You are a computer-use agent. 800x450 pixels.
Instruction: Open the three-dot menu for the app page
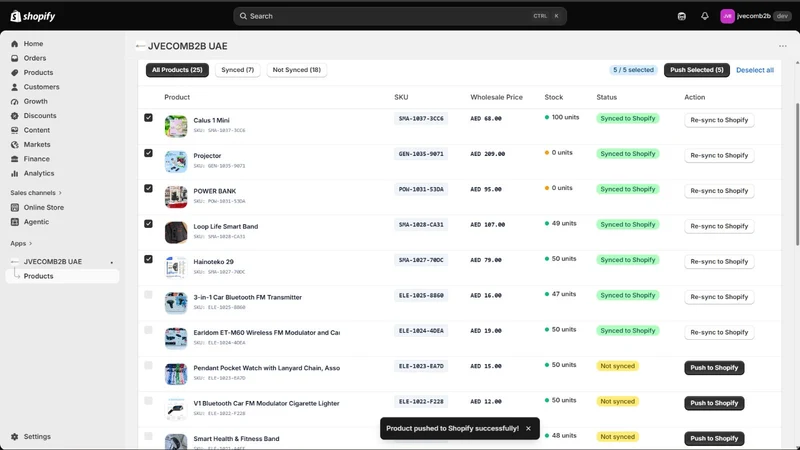[x=783, y=46]
